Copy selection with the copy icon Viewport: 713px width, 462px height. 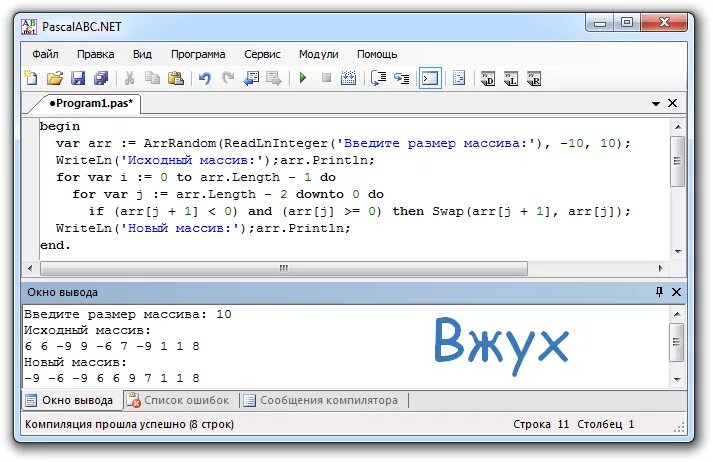[x=152, y=78]
